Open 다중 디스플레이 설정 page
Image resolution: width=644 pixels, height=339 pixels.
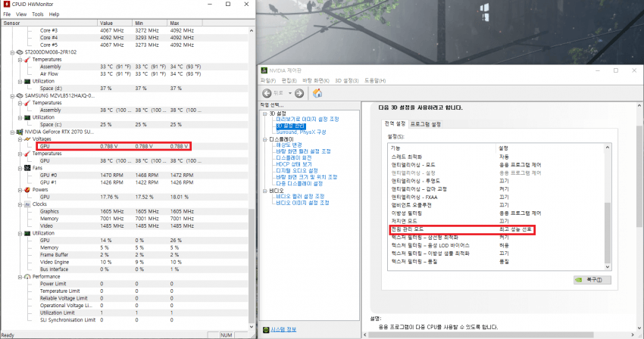pos(299,183)
